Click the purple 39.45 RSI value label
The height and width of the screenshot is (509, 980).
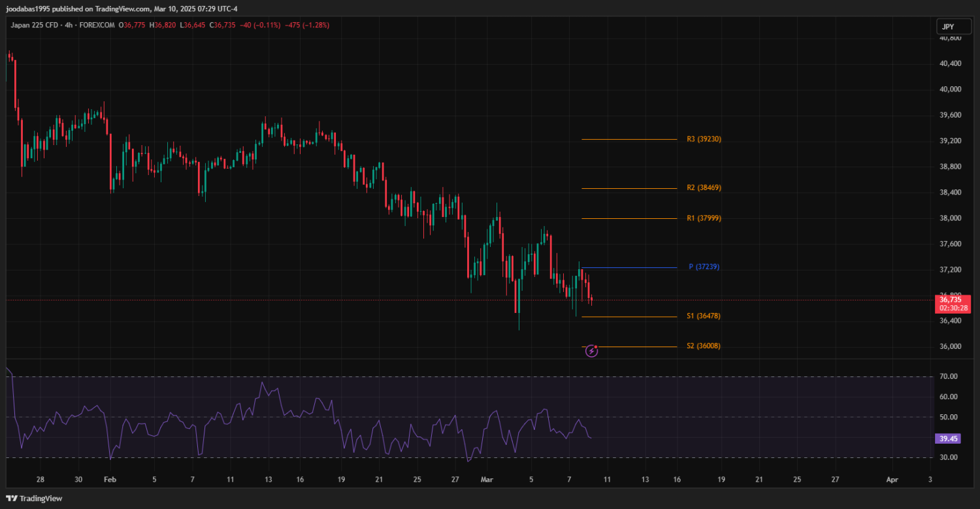tap(948, 439)
